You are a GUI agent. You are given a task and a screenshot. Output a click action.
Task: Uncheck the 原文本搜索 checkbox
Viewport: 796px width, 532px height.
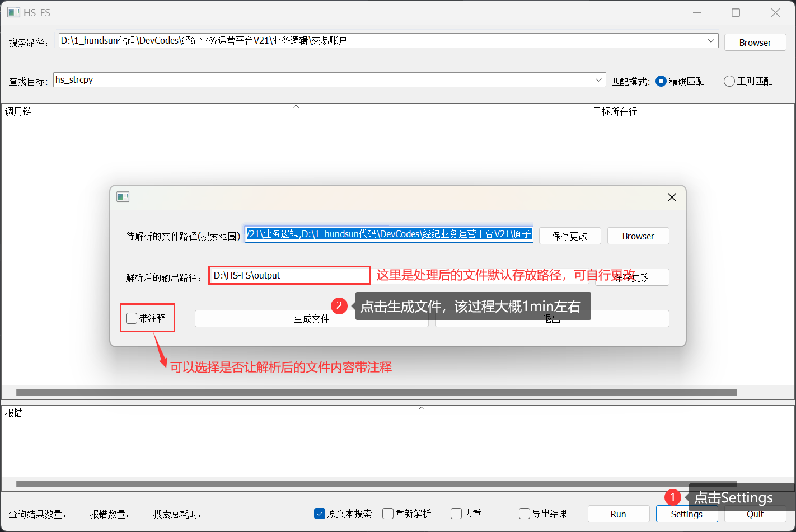(320, 514)
